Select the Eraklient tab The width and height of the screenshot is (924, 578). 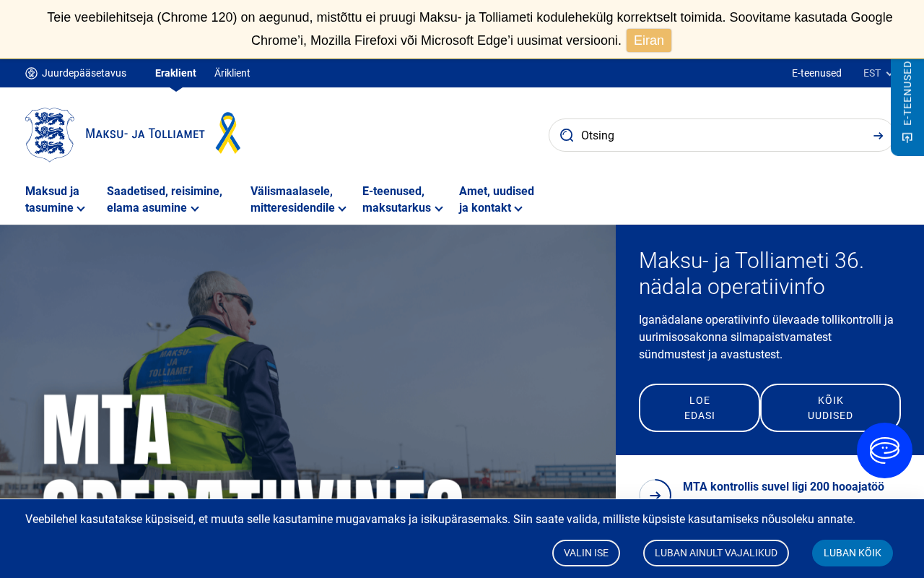pos(175,73)
